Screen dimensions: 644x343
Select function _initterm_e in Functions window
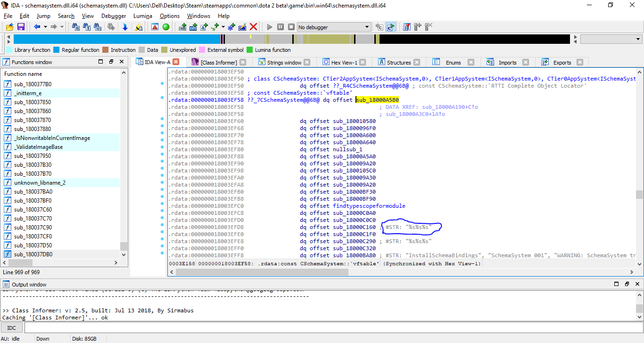61,93
